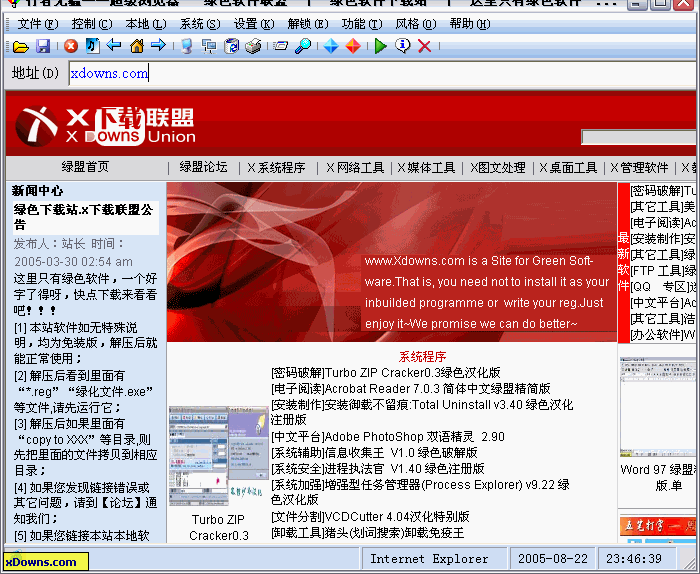This screenshot has width=700, height=574.
Task: Open the [FTP 工具] item in 最新软件 list
Action: (x=663, y=271)
